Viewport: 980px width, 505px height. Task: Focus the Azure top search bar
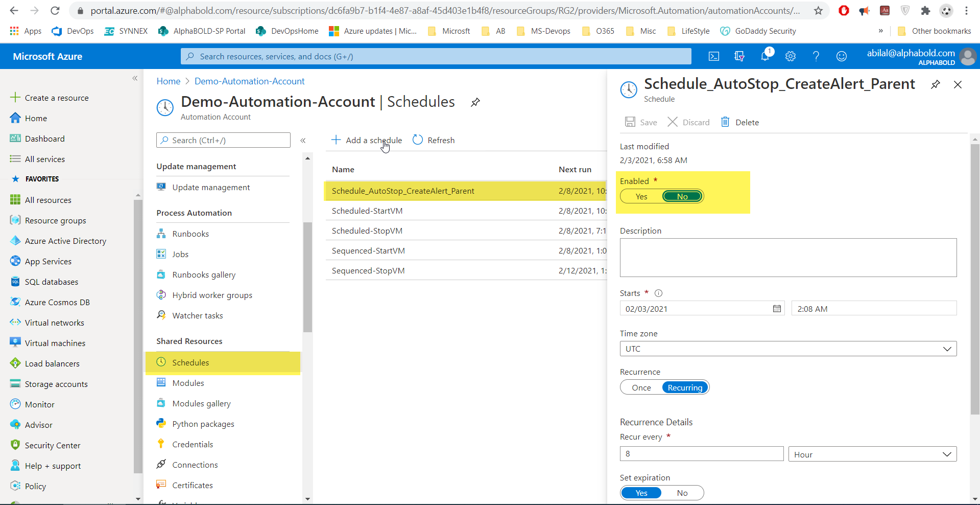[x=436, y=56]
